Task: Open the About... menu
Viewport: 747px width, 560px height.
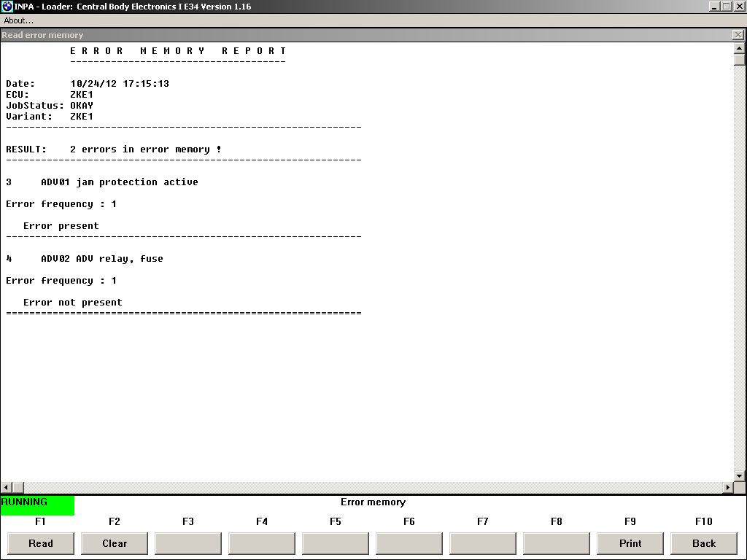Action: click(19, 20)
